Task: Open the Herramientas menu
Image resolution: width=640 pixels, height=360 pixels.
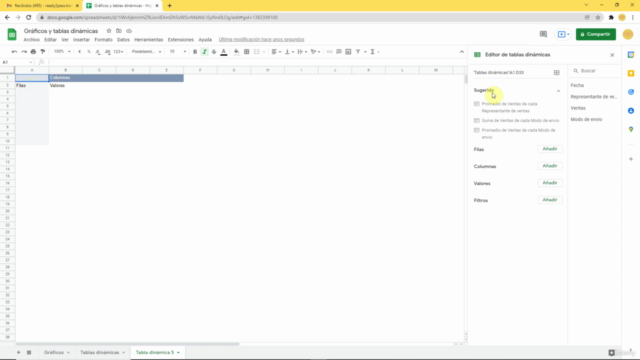Action: (149, 40)
